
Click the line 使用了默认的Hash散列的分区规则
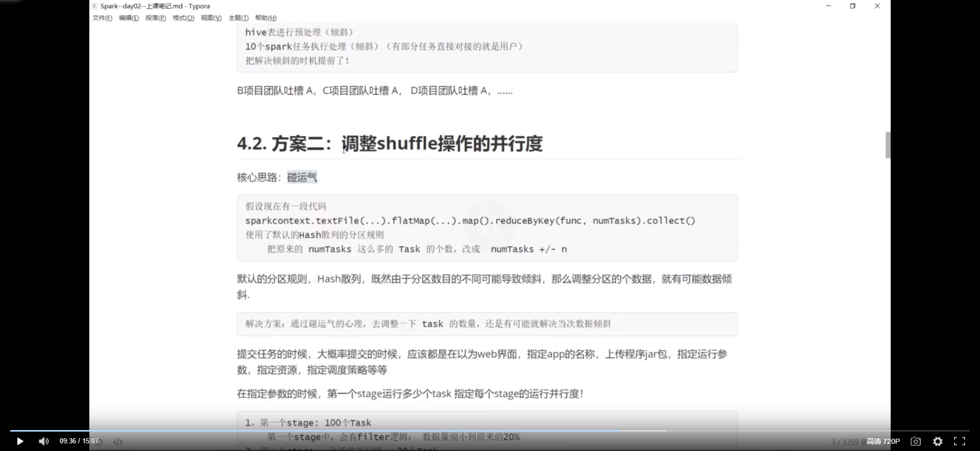[x=314, y=235]
